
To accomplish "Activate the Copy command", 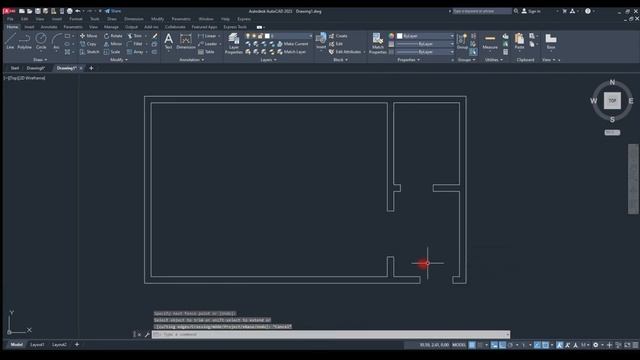I will tap(88, 44).
